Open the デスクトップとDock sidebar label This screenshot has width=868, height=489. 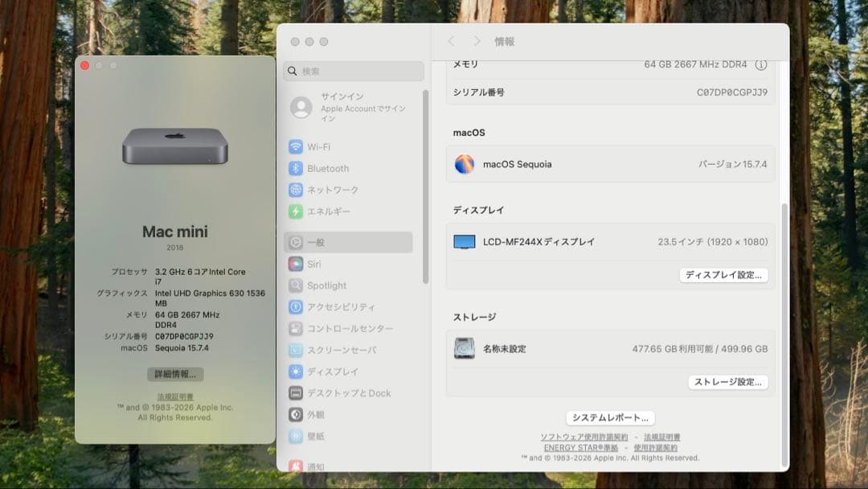click(349, 393)
